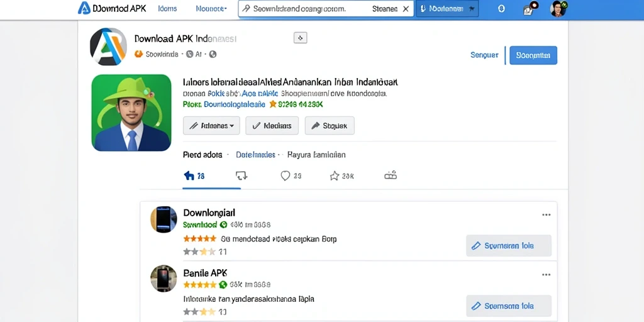Select the Detelmdes tab
Image resolution: width=644 pixels, height=322 pixels.
pyautogui.click(x=255, y=155)
